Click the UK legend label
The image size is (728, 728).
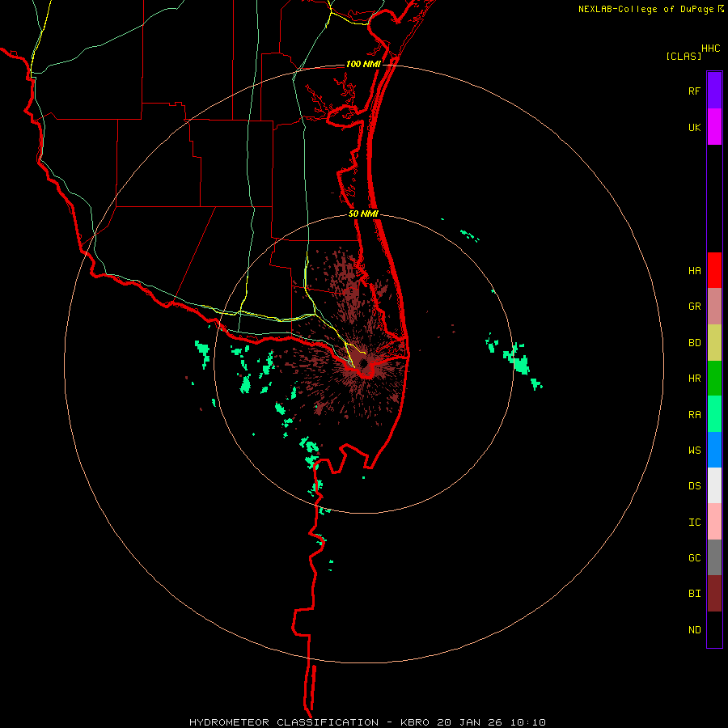pyautogui.click(x=694, y=128)
